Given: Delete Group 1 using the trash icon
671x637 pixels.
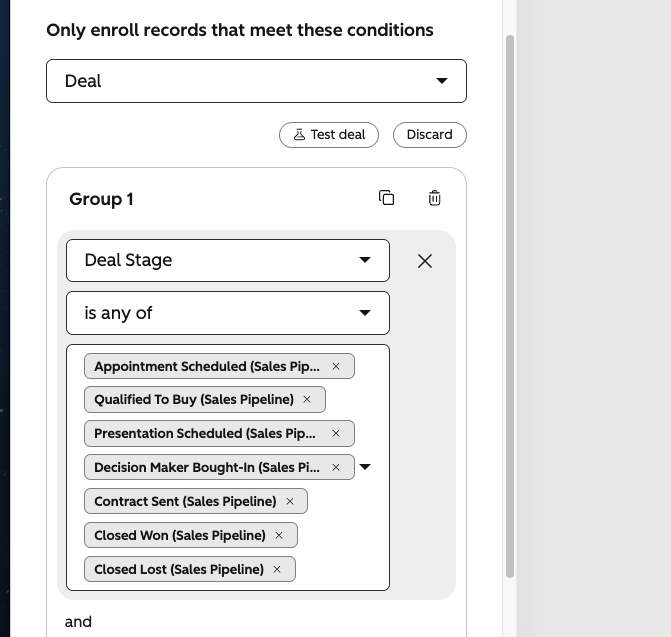Looking at the screenshot, I should pyautogui.click(x=434, y=198).
